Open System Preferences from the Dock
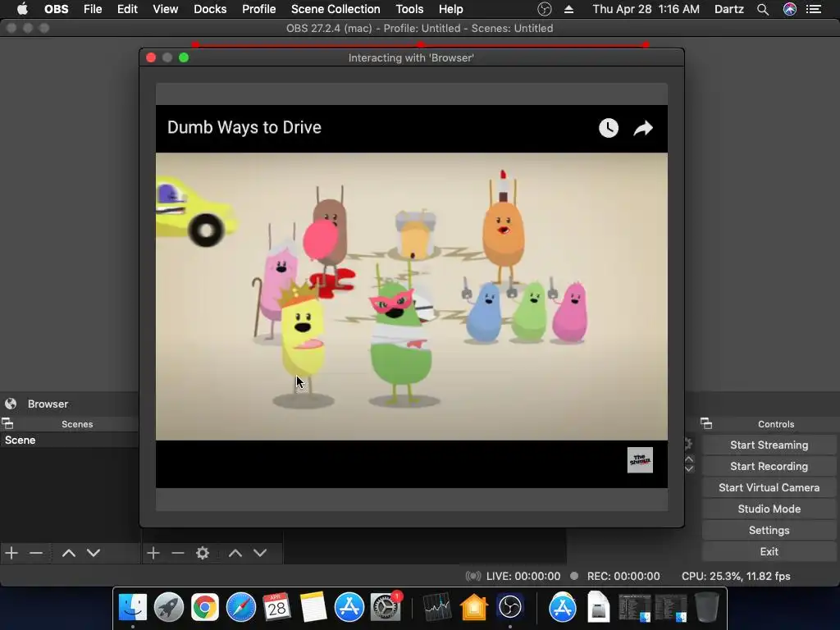 pyautogui.click(x=386, y=608)
